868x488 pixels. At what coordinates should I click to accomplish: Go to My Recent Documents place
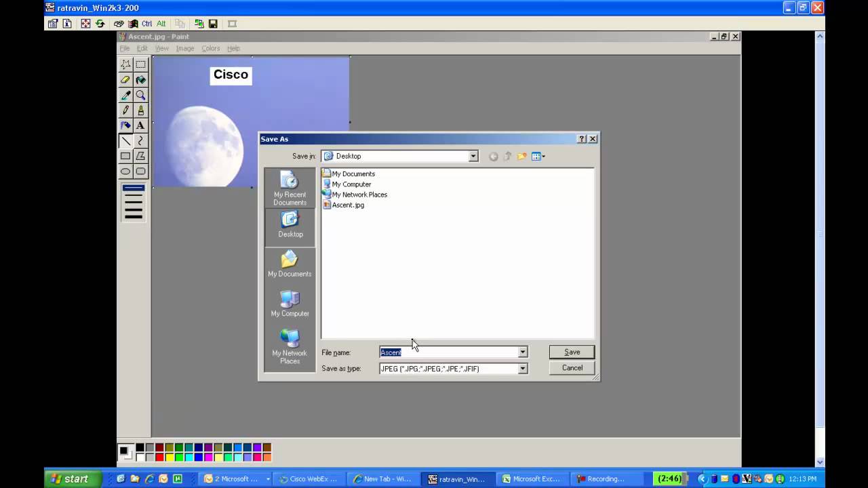coord(290,188)
